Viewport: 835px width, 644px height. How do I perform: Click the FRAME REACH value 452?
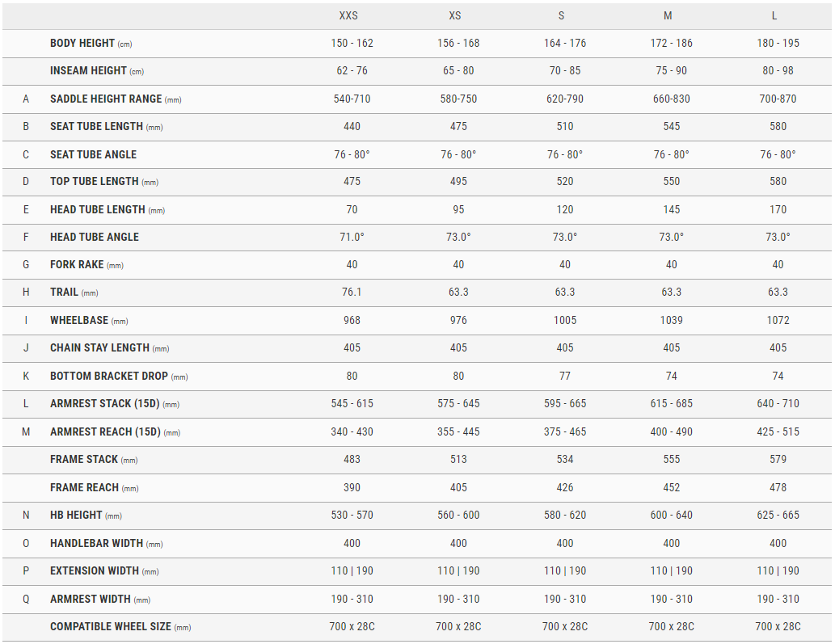pos(672,487)
